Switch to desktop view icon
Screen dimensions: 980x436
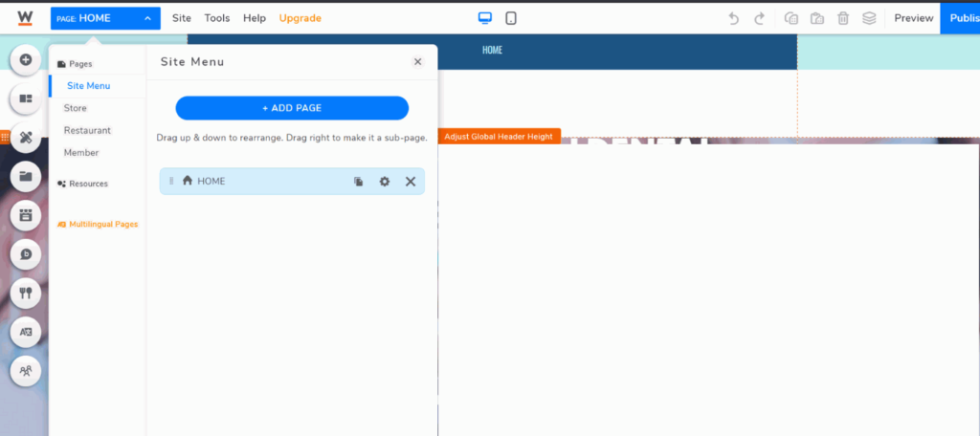(x=485, y=18)
